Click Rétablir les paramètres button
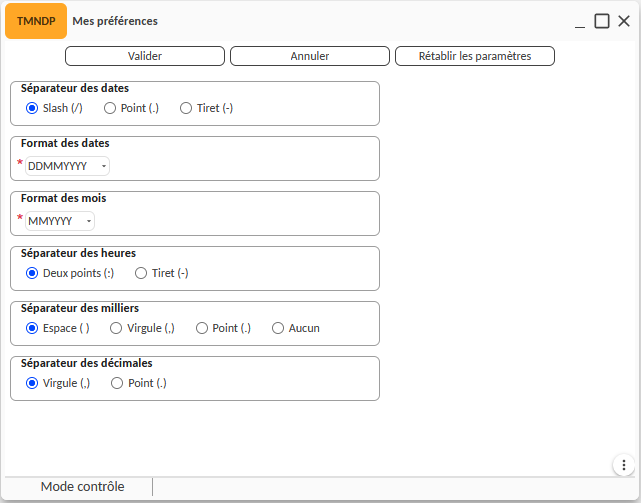Screen dimensions: 641x503 (x=475, y=56)
